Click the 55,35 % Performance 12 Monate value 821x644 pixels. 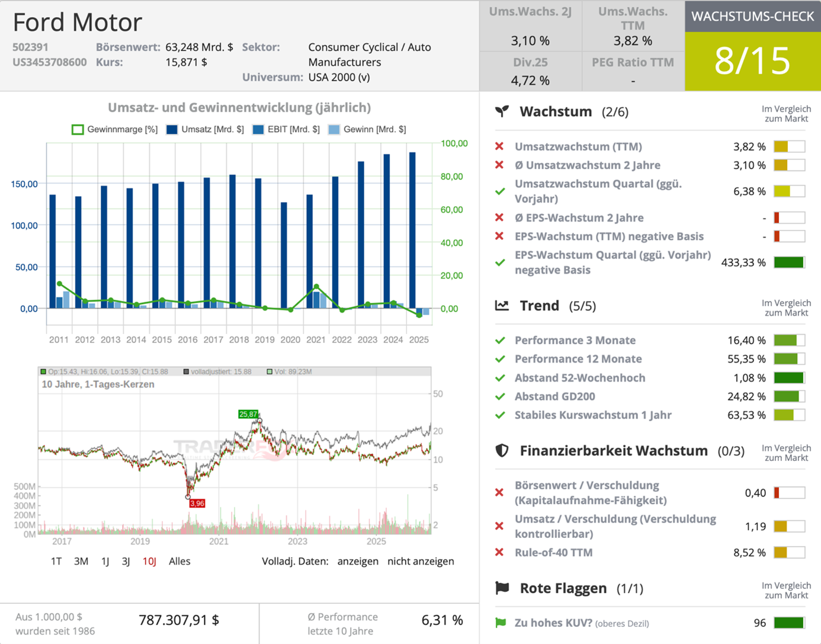click(746, 359)
